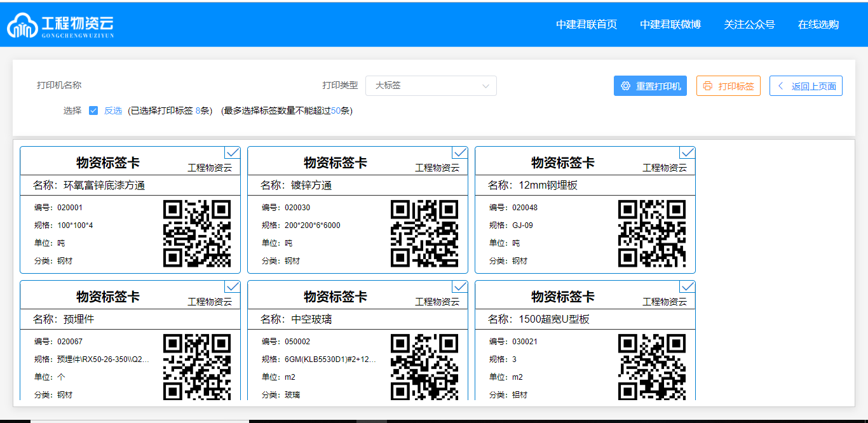Screen dimensions: 868x423
Task: Open the 打印类型 大标签 dropdown
Action: pyautogui.click(x=431, y=86)
